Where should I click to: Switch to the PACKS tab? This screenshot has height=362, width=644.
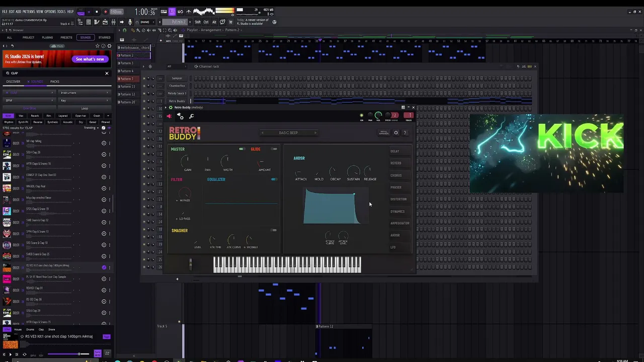pyautogui.click(x=55, y=81)
